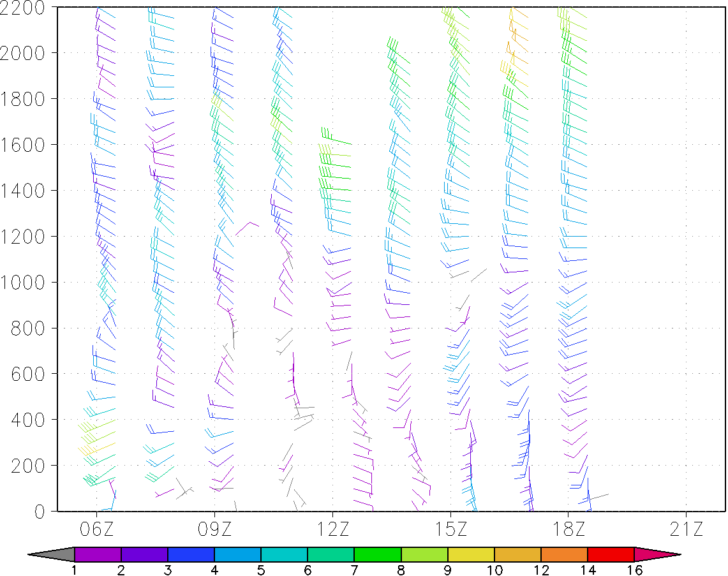728x576 pixels.
Task: Click the 200 height axis label
Action: click(28, 466)
